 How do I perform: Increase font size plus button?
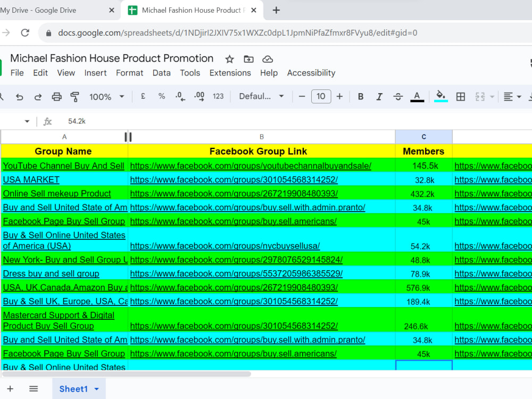tap(339, 96)
